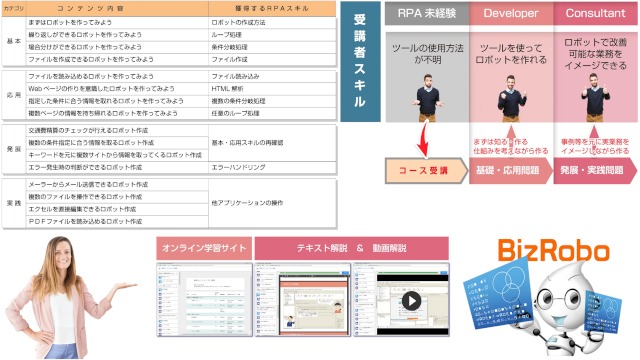Screen dimensions: 640x360
Task: Click the thumbs-up man under Consultant
Action: click(596, 98)
